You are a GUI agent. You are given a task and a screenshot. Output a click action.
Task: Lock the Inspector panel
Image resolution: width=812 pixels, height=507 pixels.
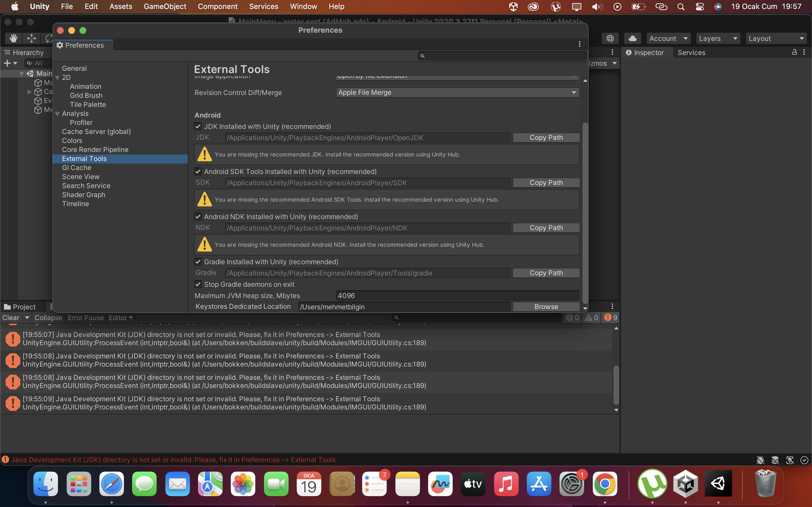tap(794, 52)
